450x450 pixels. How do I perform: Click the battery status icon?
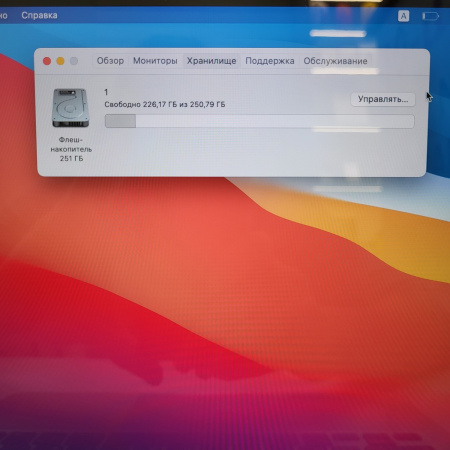click(430, 16)
